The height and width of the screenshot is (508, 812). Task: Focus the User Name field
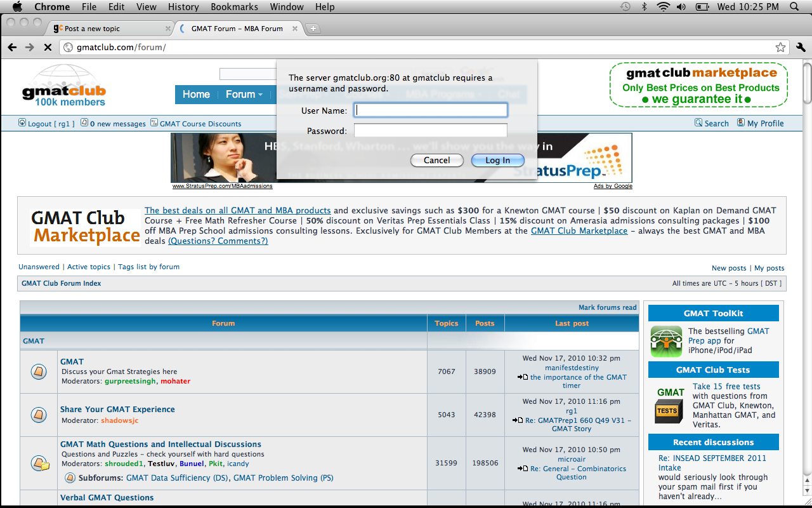tap(431, 110)
